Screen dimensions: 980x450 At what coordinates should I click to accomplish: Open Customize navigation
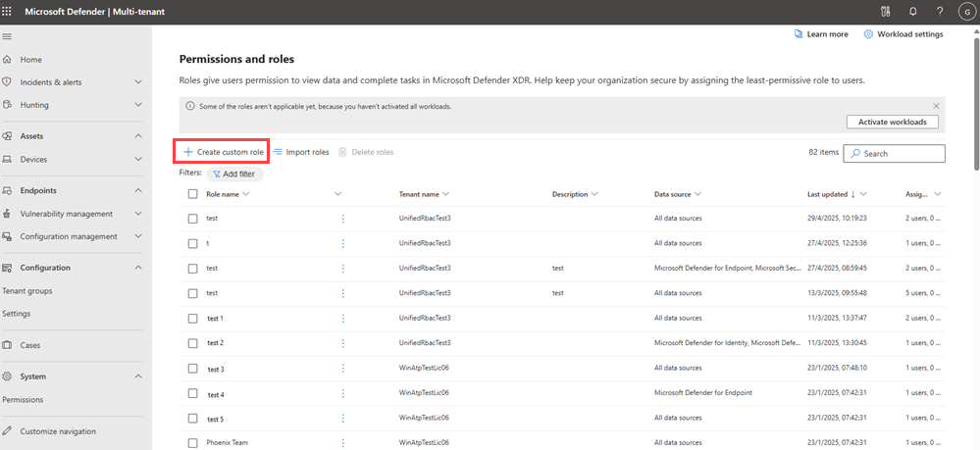coord(58,431)
